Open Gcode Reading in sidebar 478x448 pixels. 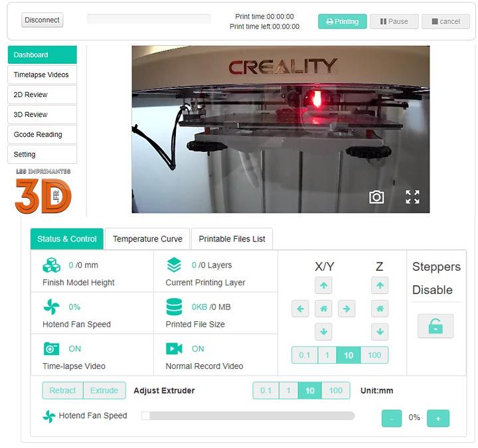coord(42,134)
